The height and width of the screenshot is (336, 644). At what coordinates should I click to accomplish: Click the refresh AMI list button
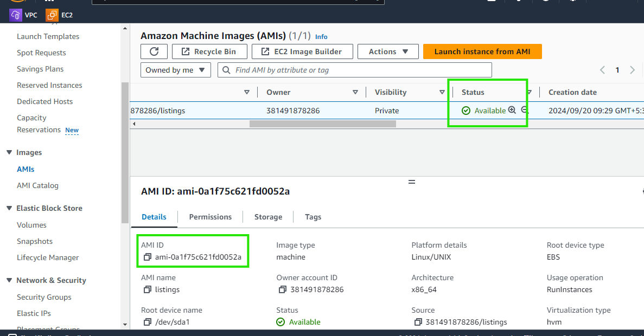pos(154,51)
